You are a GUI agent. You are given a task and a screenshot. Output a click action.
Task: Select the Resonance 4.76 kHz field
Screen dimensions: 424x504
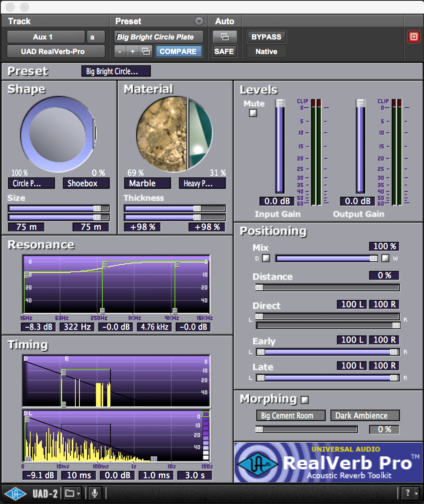pyautogui.click(x=154, y=327)
